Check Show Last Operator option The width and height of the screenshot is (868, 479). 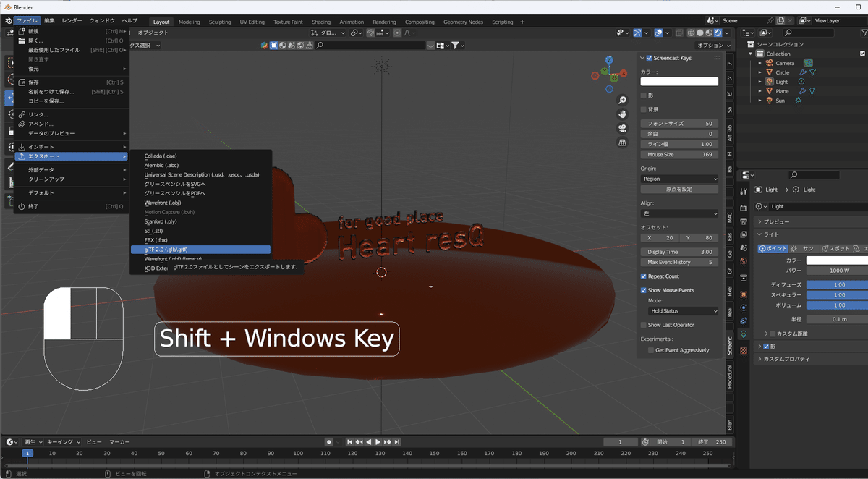click(x=644, y=325)
